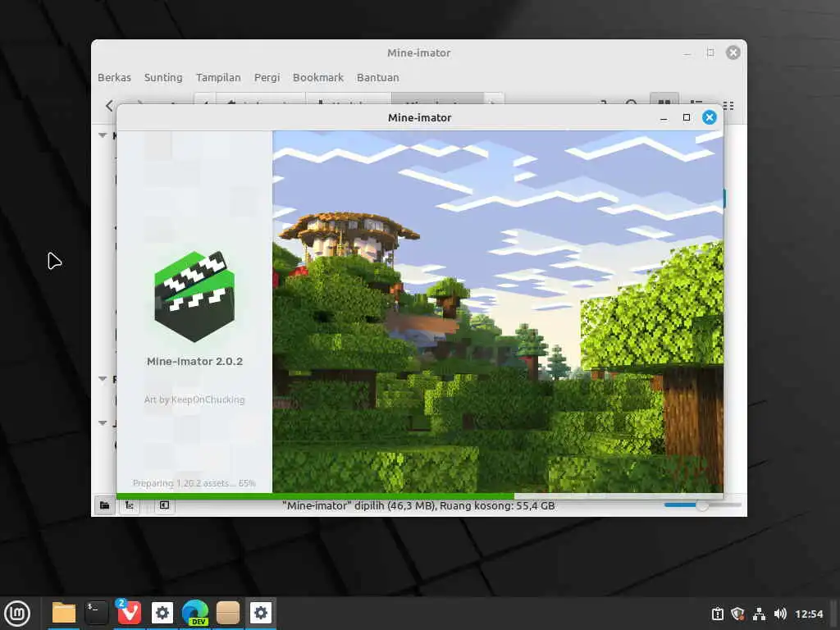Viewport: 840px width, 630px height.
Task: Click the Art by KeepOnChucking credit
Action: pyautogui.click(x=194, y=399)
